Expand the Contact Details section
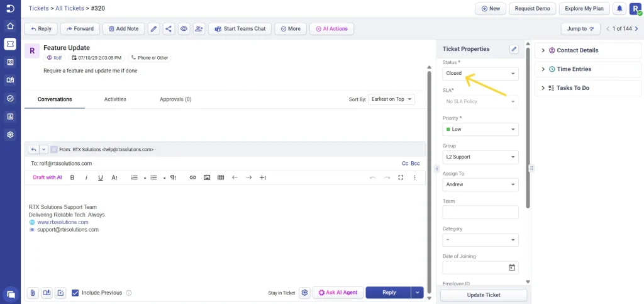The width and height of the screenshot is (644, 304). point(588,50)
